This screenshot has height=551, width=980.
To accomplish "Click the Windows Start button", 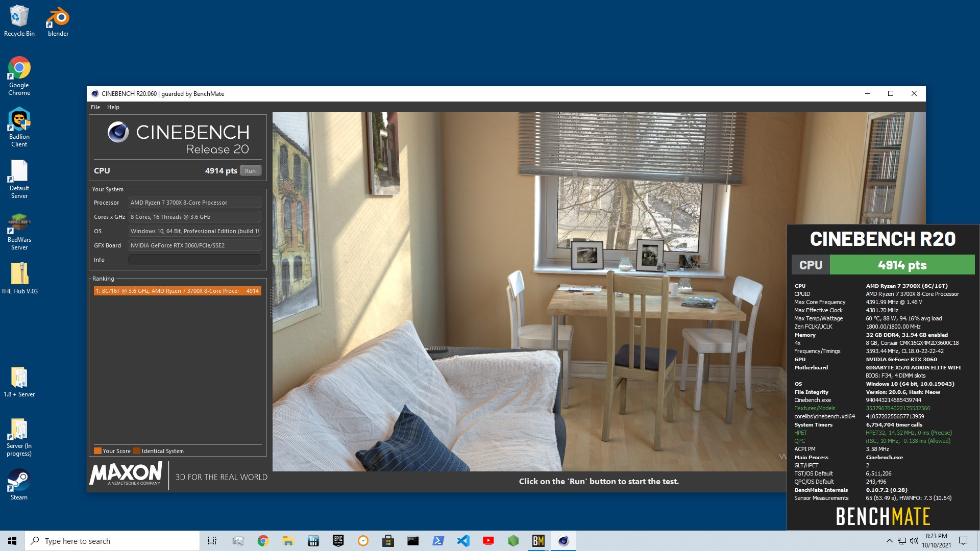I will (12, 541).
